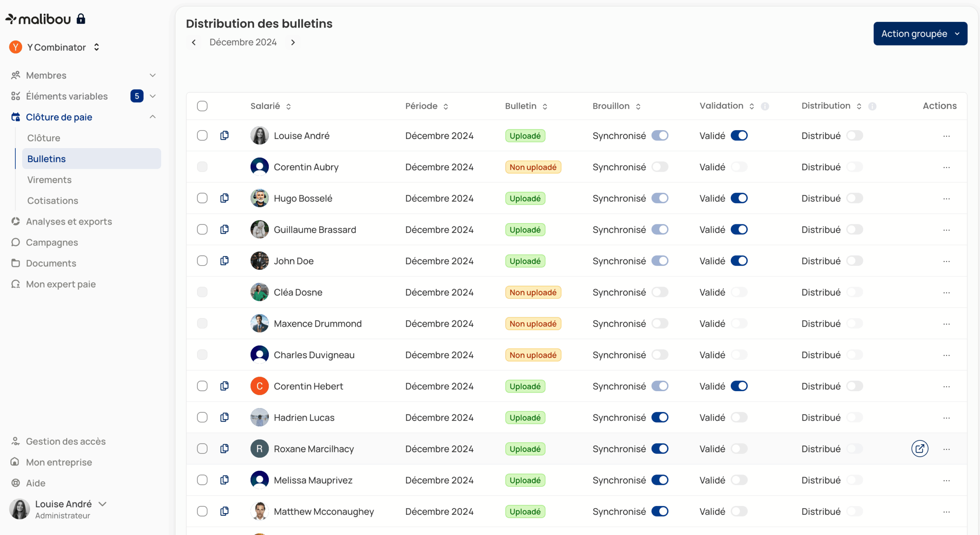Open Documents in the sidebar
The width and height of the screenshot is (980, 535).
click(x=51, y=263)
